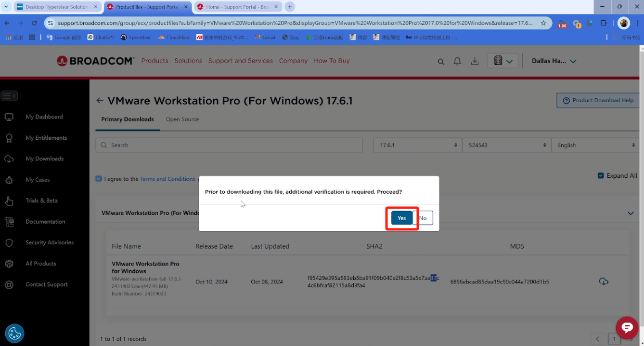Image resolution: width=644 pixels, height=346 pixels.
Task: Open Chrome profile avatar
Action: (623, 23)
